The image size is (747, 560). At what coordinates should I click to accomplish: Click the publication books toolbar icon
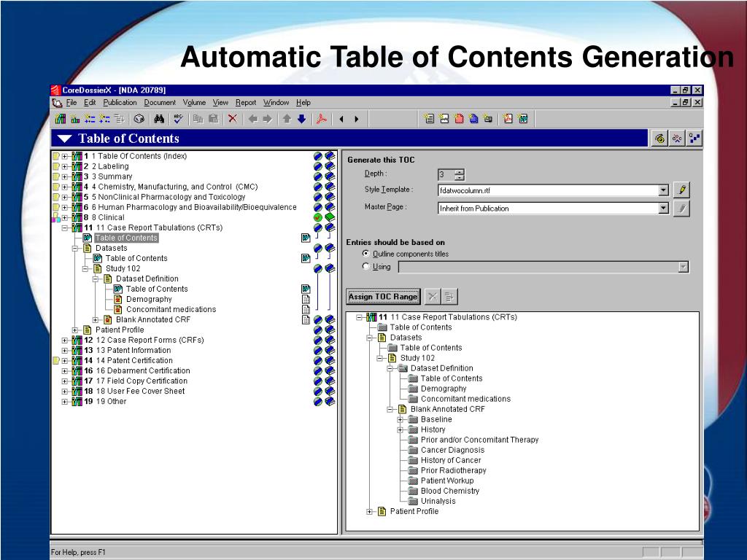pyautogui.click(x=60, y=119)
